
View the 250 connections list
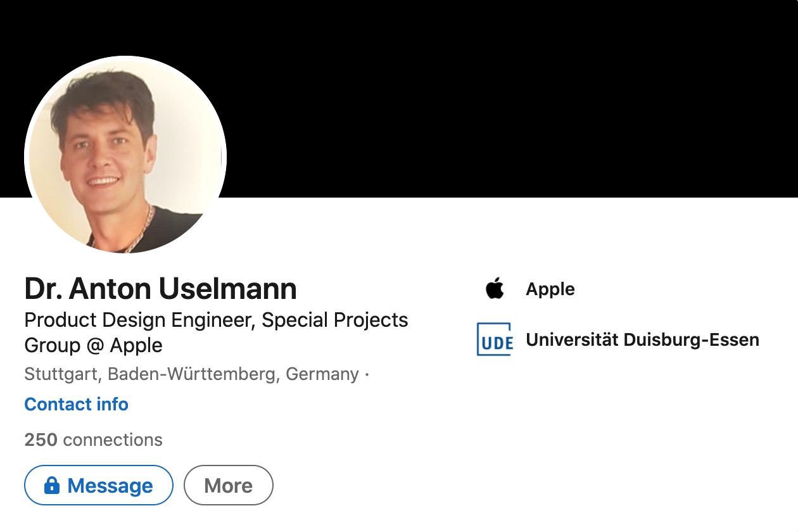(93, 440)
